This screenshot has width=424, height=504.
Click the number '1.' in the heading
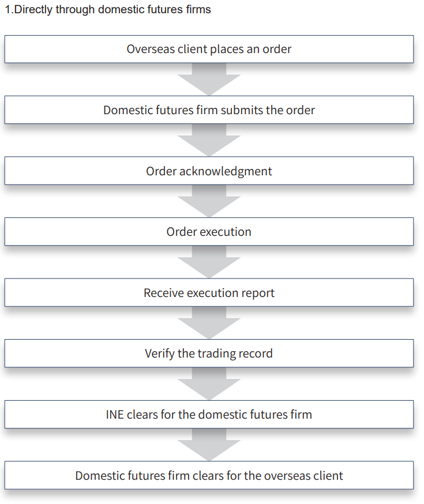click(8, 10)
